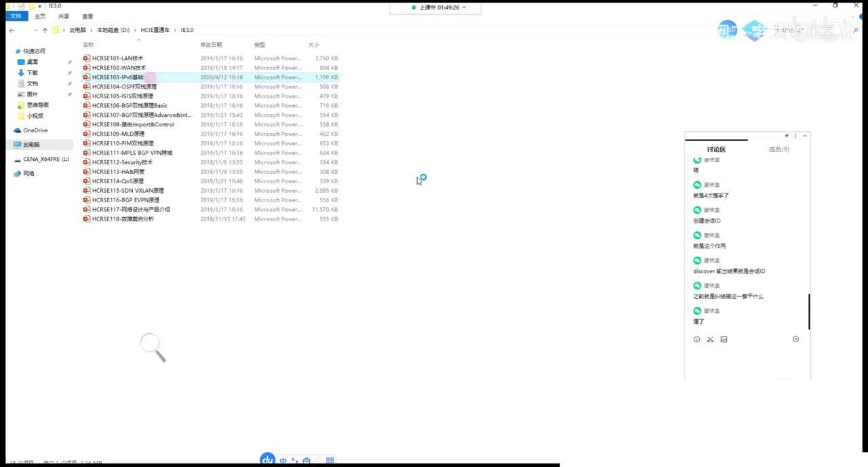Image resolution: width=868 pixels, height=467 pixels.
Task: Open the 共享 ribbon tab
Action: click(x=64, y=16)
